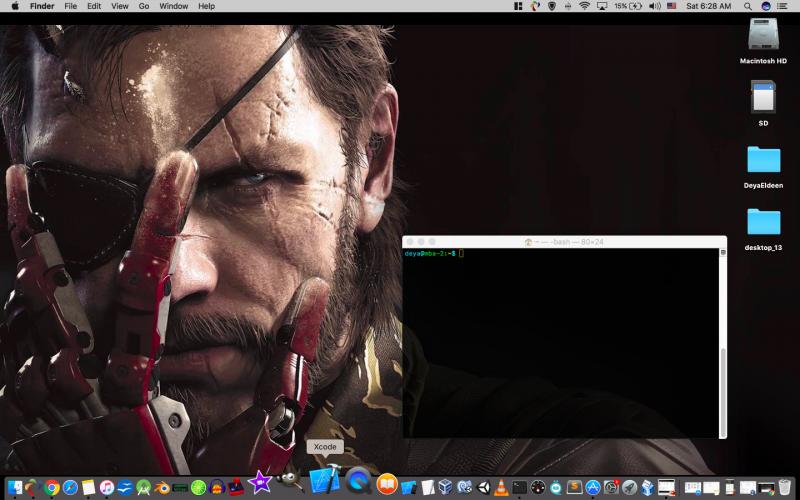Open the Time Machine icon with badge
The height and width of the screenshot is (500, 800).
[x=611, y=488]
